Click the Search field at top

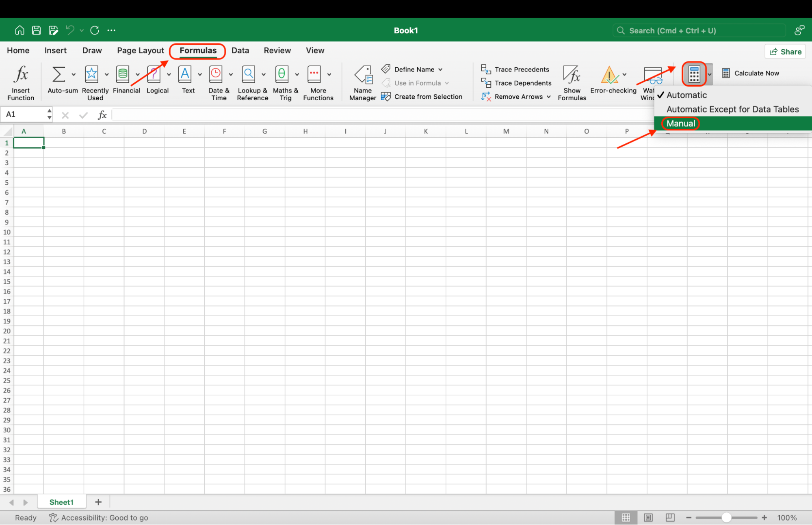[x=699, y=30]
